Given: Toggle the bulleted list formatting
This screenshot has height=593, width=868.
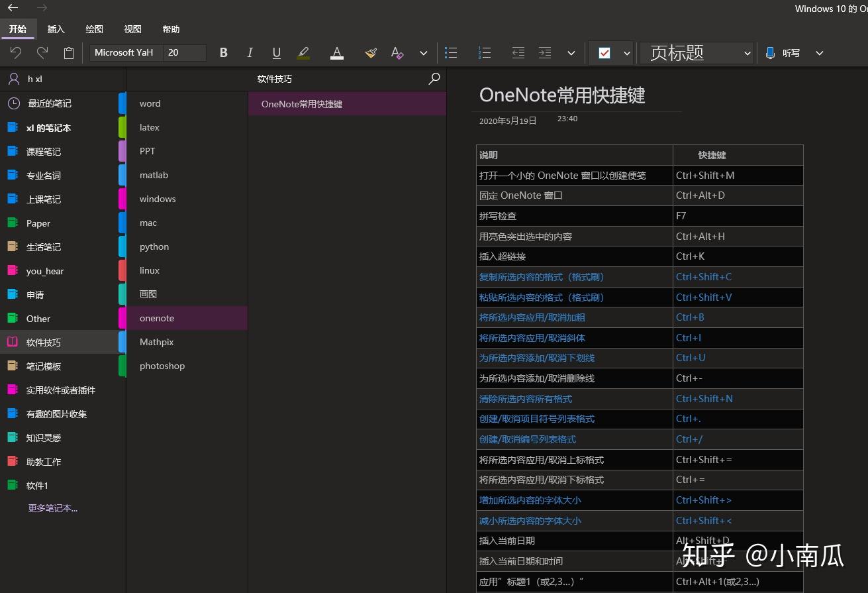Looking at the screenshot, I should click(x=452, y=53).
